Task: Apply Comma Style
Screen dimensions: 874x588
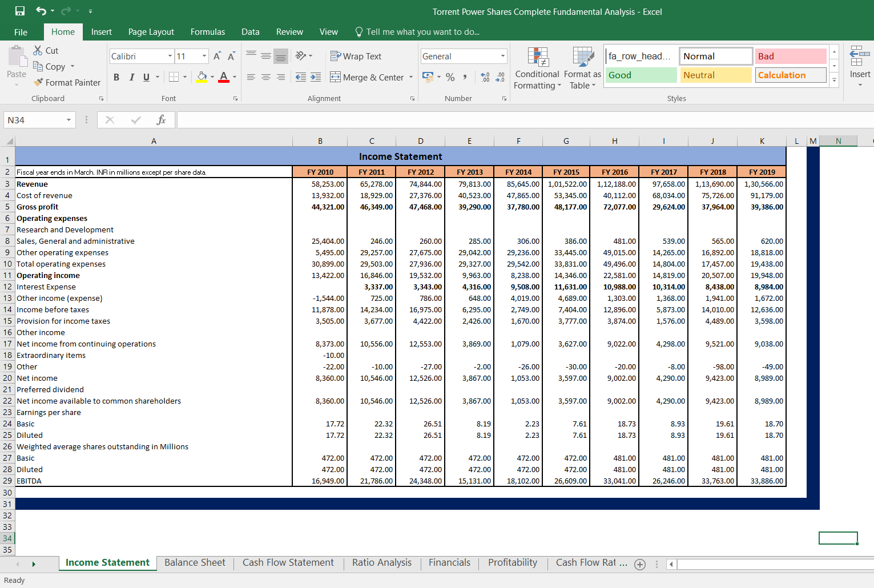Action: coord(465,77)
